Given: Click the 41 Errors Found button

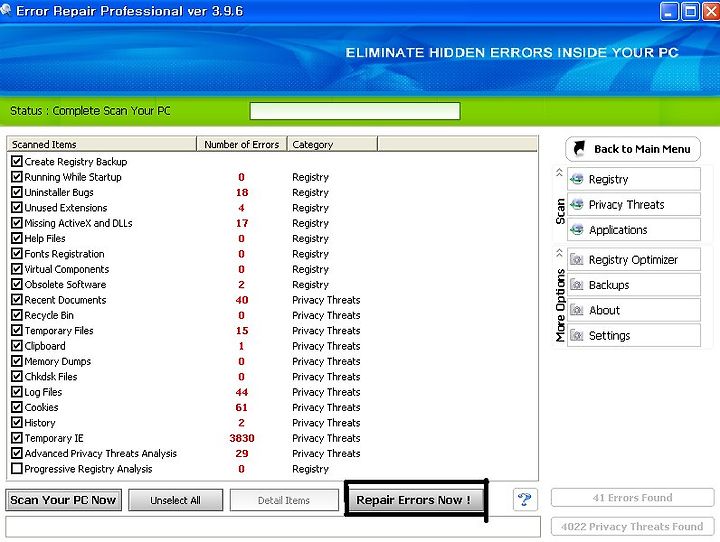Looking at the screenshot, I should click(x=632, y=497).
